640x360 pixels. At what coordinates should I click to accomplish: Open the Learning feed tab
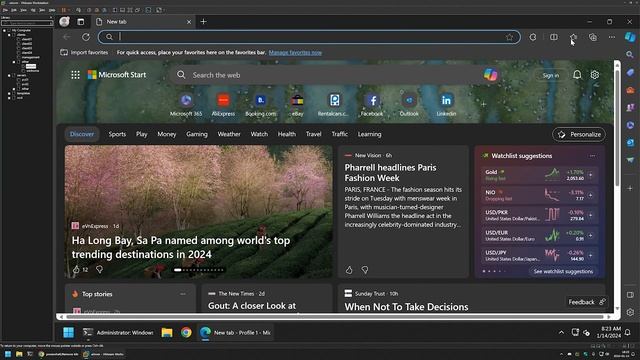pyautogui.click(x=369, y=134)
